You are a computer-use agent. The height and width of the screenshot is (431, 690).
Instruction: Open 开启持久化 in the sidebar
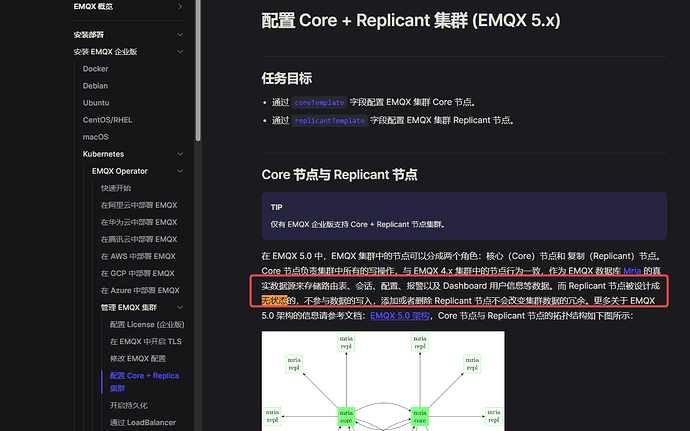click(128, 405)
